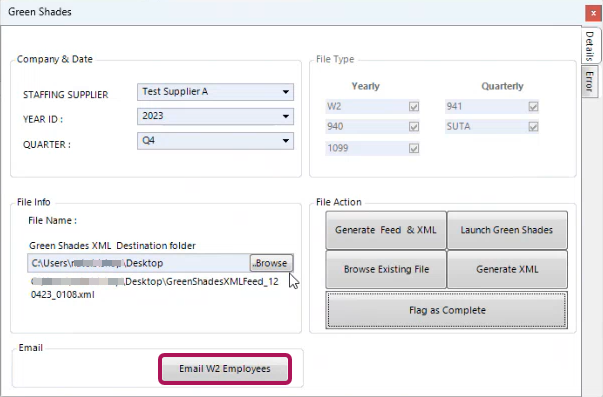
Task: Switch to the Error side tab
Action: [x=590, y=82]
